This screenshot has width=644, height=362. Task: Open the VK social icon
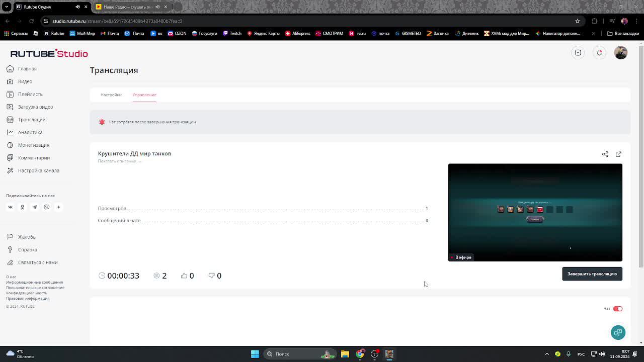(x=10, y=207)
